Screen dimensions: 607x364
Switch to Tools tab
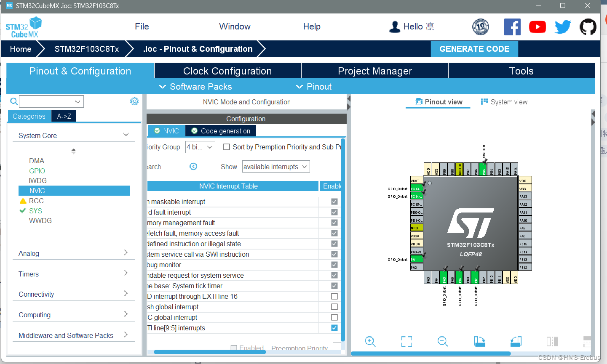coord(521,71)
